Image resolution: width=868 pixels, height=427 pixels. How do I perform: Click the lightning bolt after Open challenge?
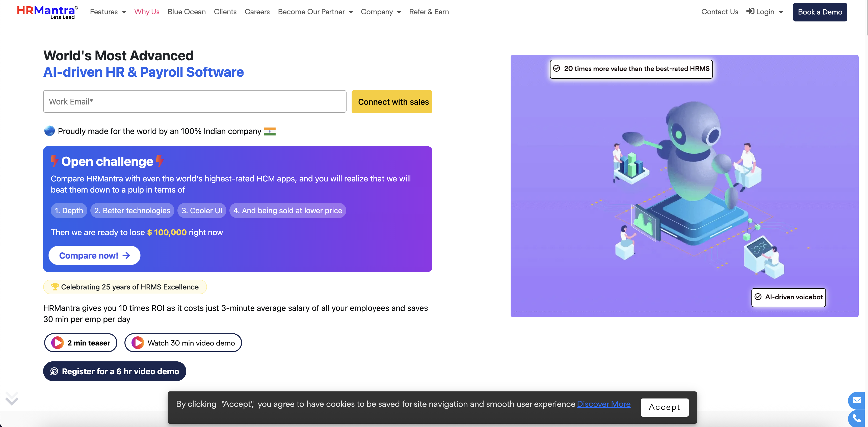coord(160,161)
